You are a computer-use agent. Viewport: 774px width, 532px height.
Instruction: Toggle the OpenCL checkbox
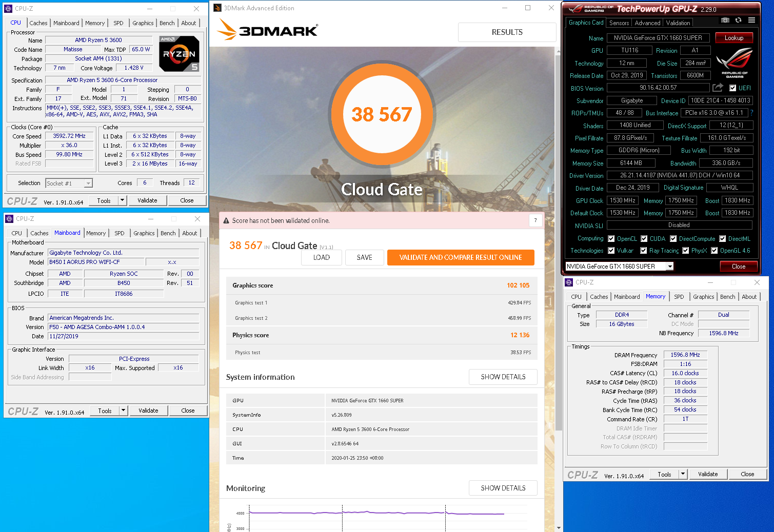coord(611,239)
